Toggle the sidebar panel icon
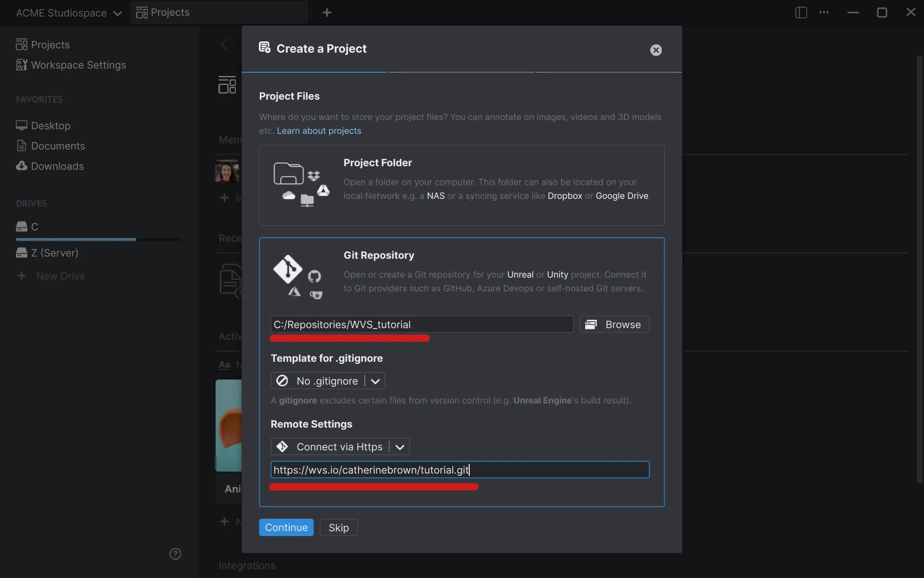The width and height of the screenshot is (924, 578). coord(800,13)
